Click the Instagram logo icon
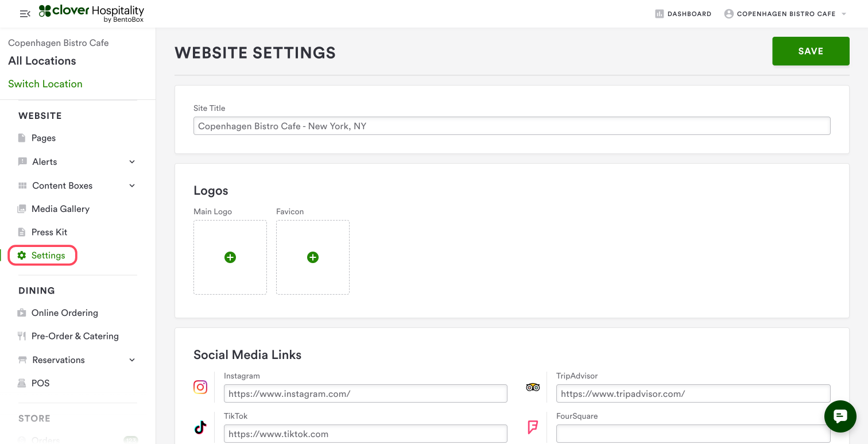 click(200, 387)
